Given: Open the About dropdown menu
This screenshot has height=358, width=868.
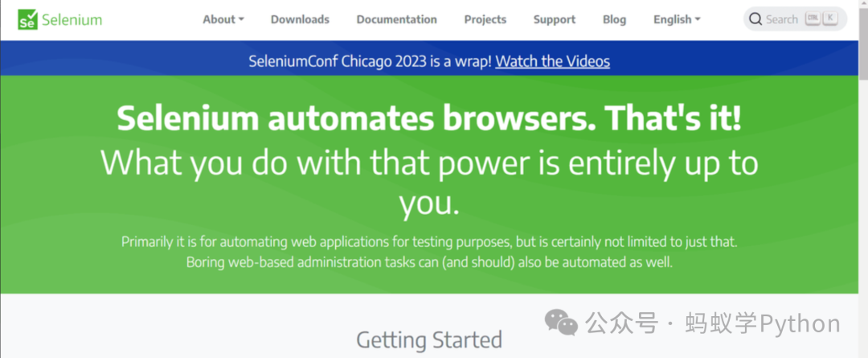Looking at the screenshot, I should click(x=223, y=19).
